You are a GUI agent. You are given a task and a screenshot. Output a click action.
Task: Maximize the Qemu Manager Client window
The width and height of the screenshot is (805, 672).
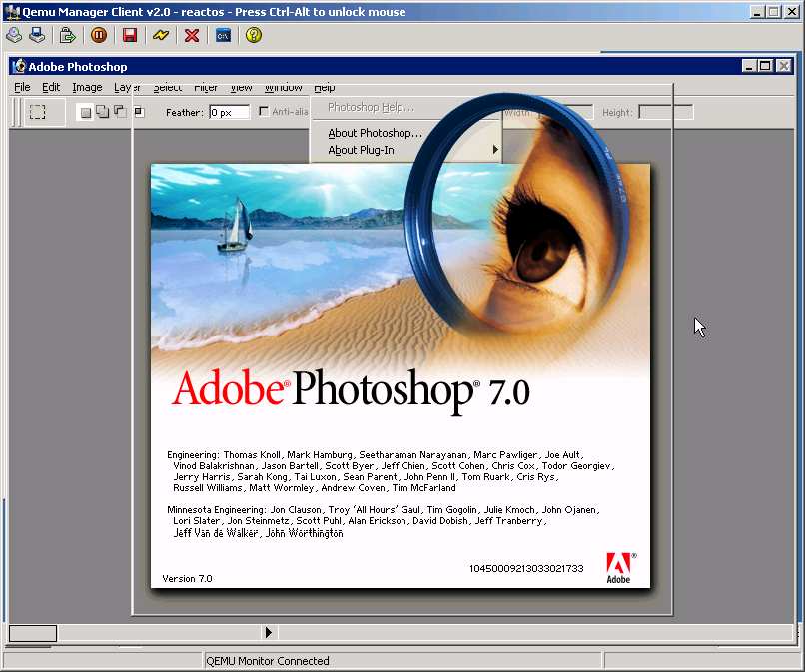[x=774, y=12]
